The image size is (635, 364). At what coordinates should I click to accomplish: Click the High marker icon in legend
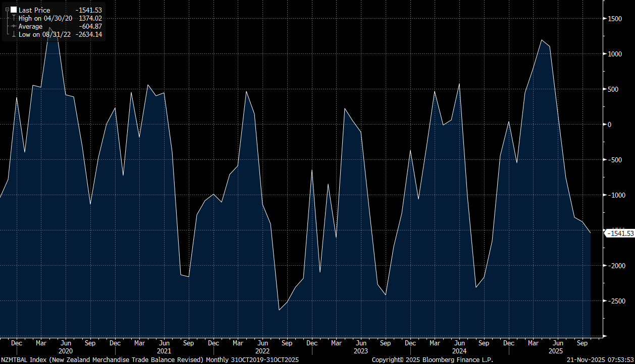[14, 18]
